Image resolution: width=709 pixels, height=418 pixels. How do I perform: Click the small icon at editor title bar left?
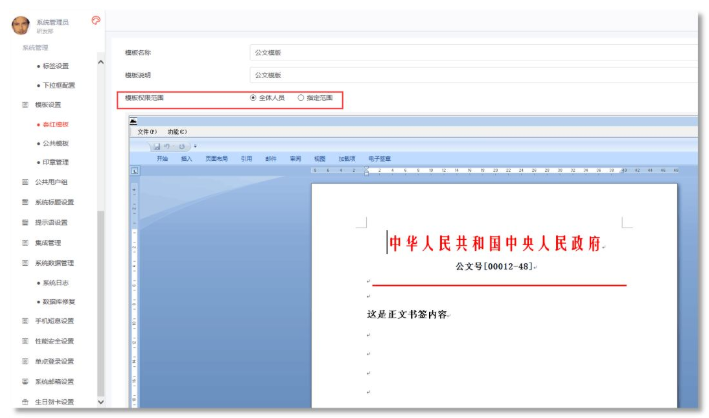click(133, 121)
